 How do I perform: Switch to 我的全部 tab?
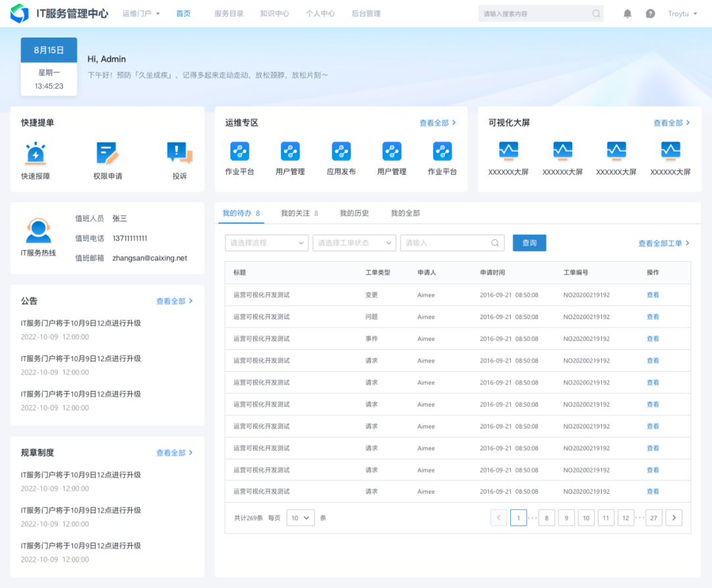pyautogui.click(x=405, y=213)
